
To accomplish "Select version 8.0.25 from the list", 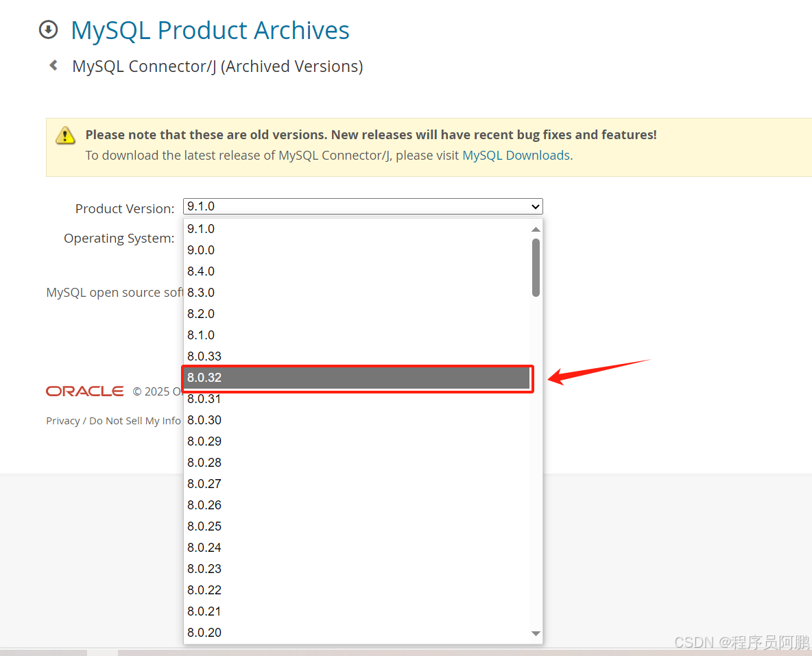I will pos(357,526).
